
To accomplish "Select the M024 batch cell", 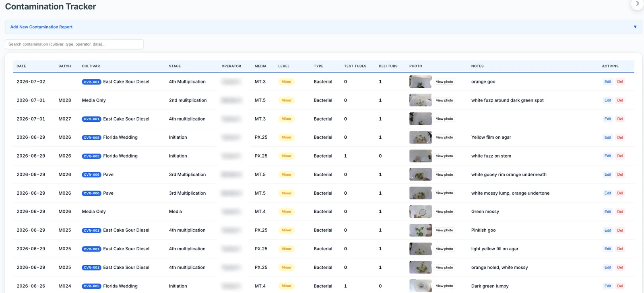I will 65,286.
